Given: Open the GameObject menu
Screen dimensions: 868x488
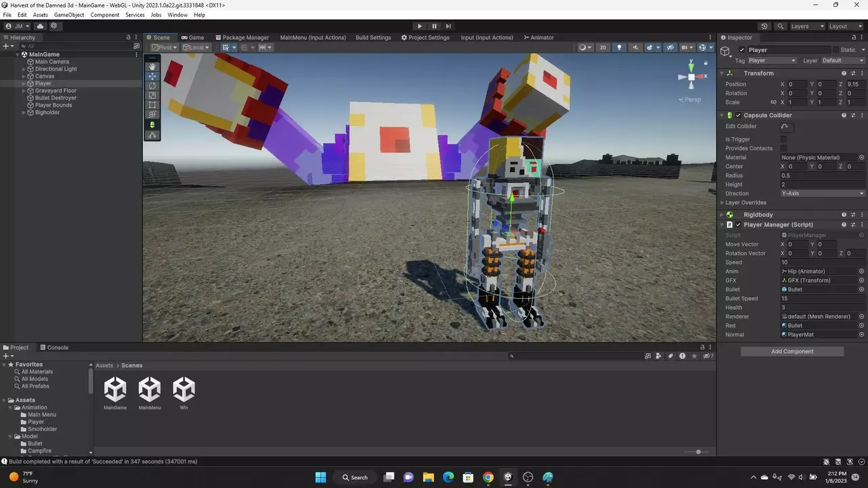Looking at the screenshot, I should tap(69, 15).
